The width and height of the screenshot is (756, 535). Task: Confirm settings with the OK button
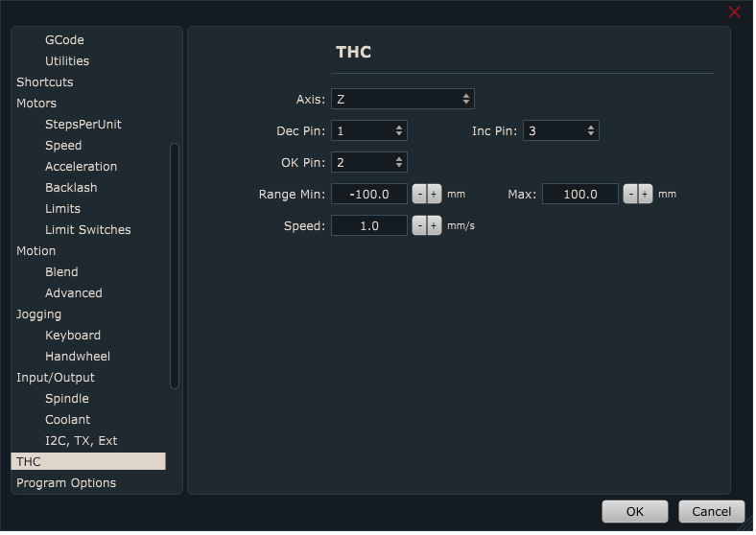click(x=634, y=512)
